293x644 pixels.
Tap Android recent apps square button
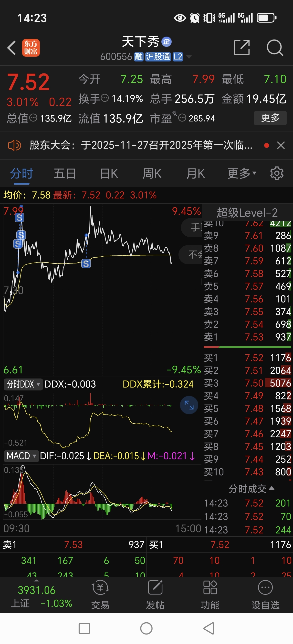84,628
